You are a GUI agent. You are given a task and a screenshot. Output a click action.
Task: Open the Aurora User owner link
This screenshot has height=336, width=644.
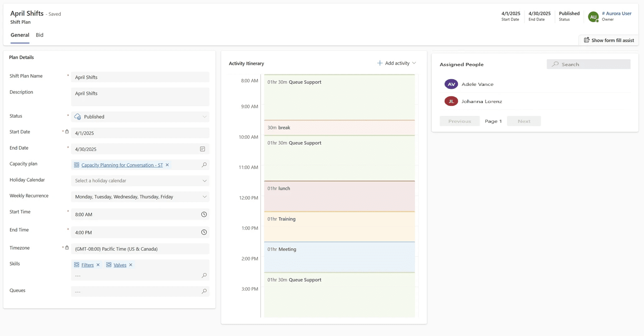click(617, 13)
